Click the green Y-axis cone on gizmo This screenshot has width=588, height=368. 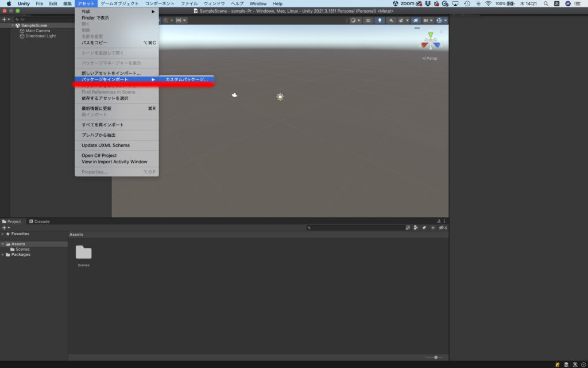[x=431, y=35]
